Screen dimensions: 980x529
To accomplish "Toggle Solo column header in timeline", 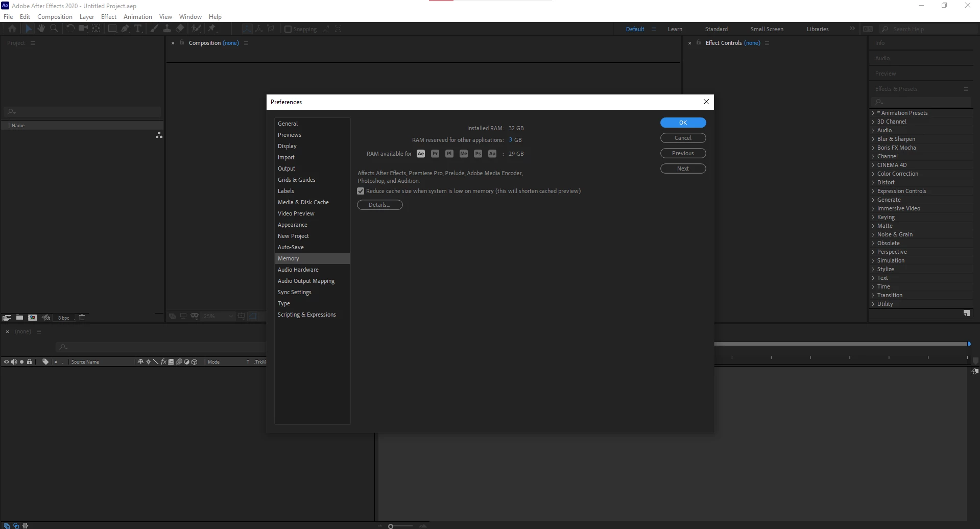I will pos(21,362).
